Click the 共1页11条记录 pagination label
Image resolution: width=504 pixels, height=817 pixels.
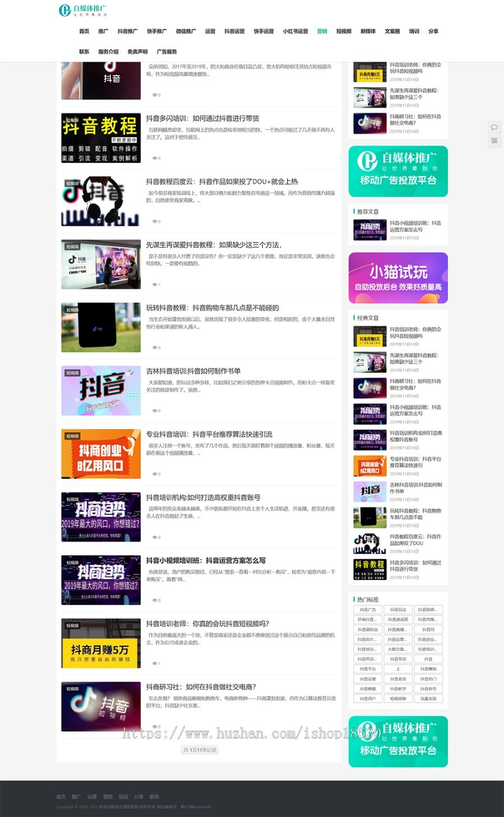[x=200, y=750]
